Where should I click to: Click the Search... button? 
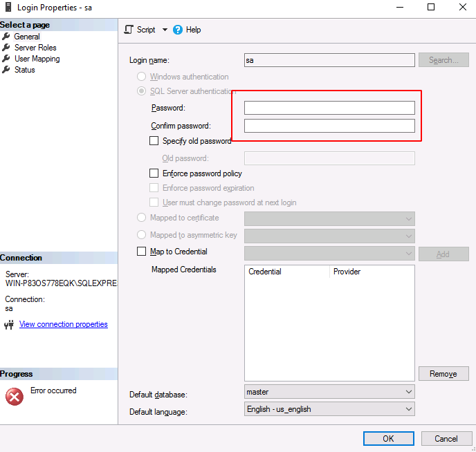443,60
